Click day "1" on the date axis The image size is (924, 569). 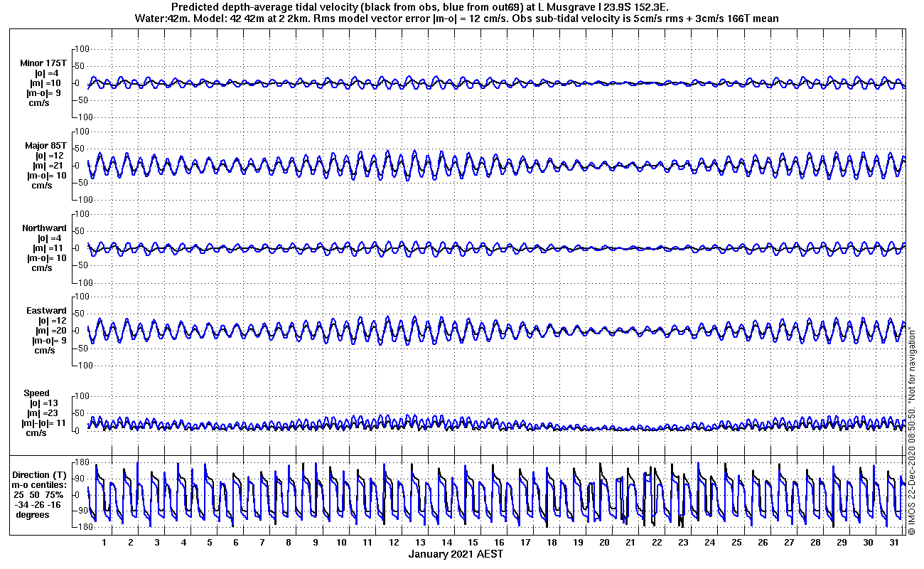coord(104,542)
